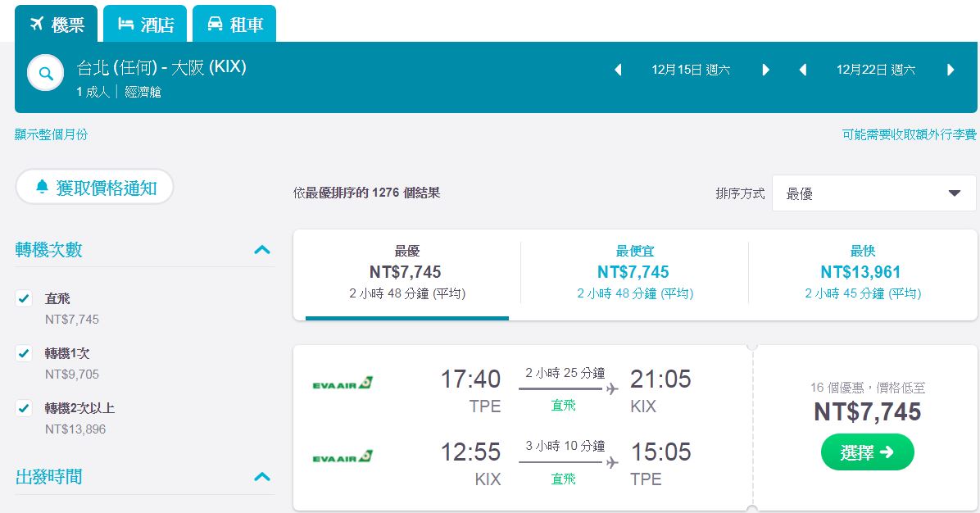Toggle the 轉機1次 checkbox
Screen dimensions: 980x513
click(x=24, y=354)
